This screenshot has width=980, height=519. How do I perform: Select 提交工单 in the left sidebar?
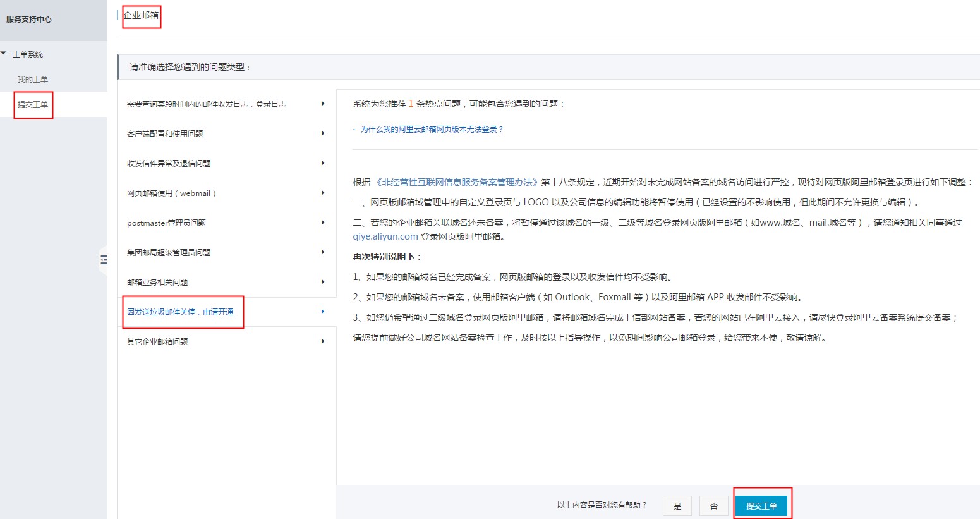tap(33, 104)
